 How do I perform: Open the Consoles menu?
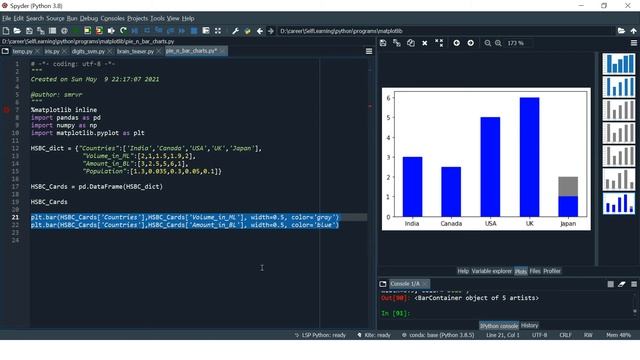(x=112, y=18)
